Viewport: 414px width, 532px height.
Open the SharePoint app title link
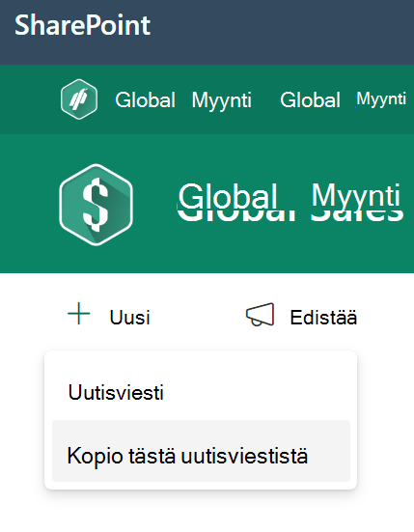(82, 25)
